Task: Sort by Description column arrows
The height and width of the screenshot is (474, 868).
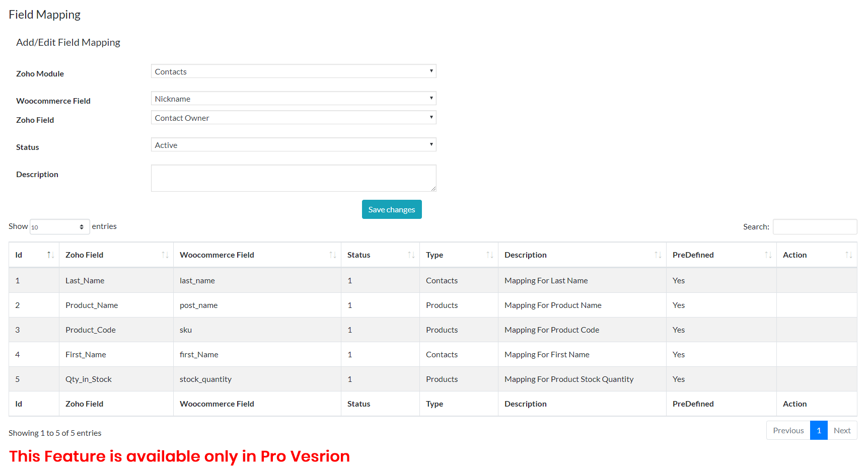Action: tap(658, 255)
